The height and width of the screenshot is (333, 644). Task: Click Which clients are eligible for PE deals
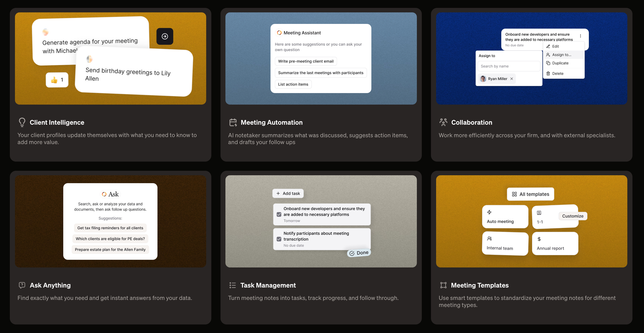tap(110, 239)
